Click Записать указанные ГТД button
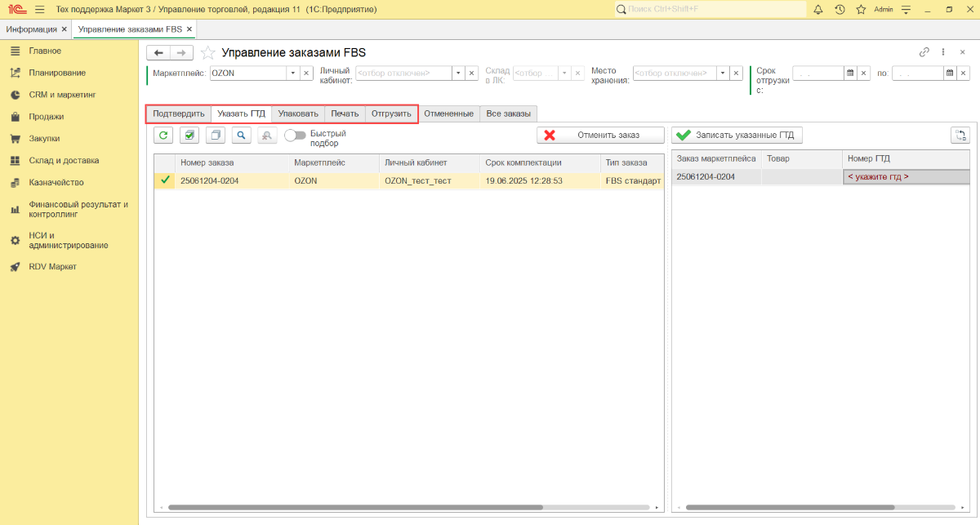980x525 pixels. [737, 136]
